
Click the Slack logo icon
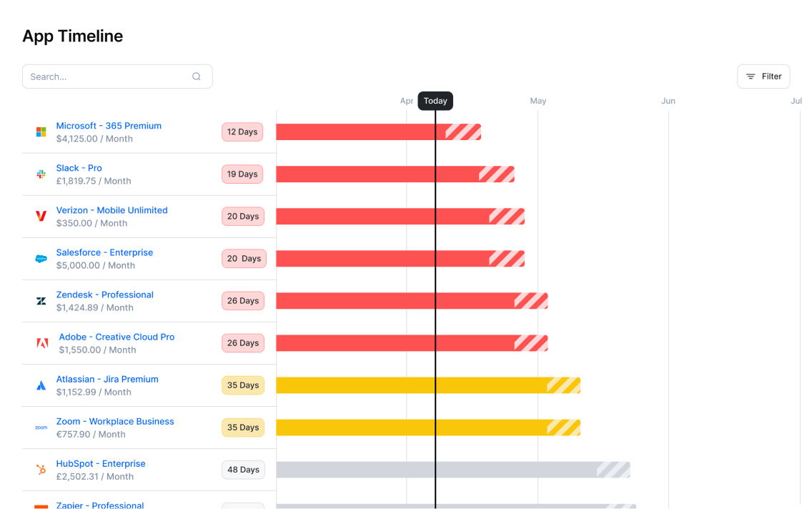tap(41, 174)
